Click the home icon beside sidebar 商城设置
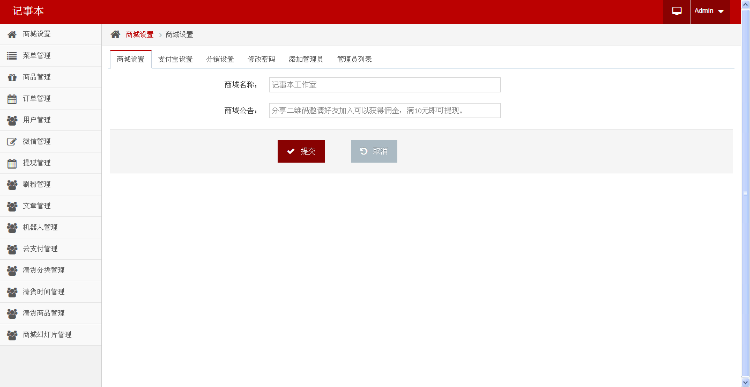 click(12, 34)
